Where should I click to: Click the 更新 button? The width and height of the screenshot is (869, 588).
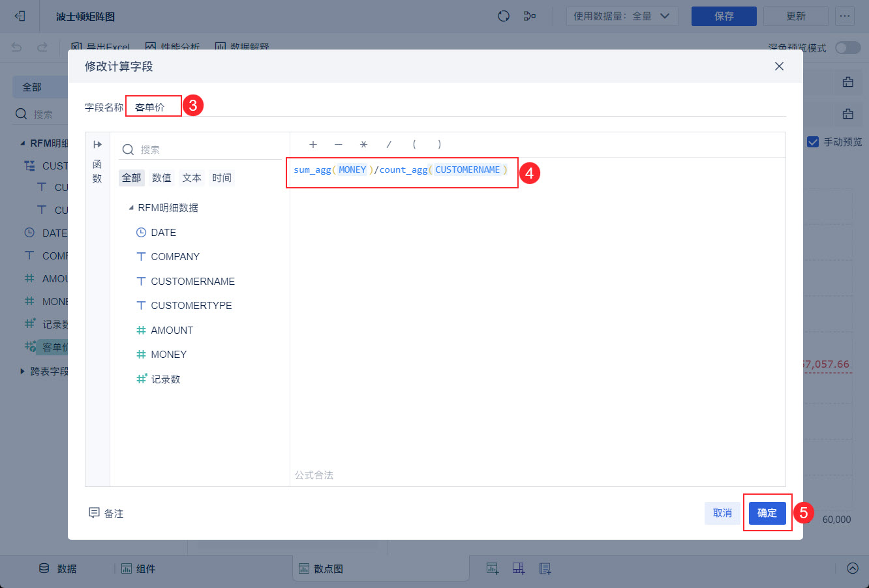coord(796,16)
